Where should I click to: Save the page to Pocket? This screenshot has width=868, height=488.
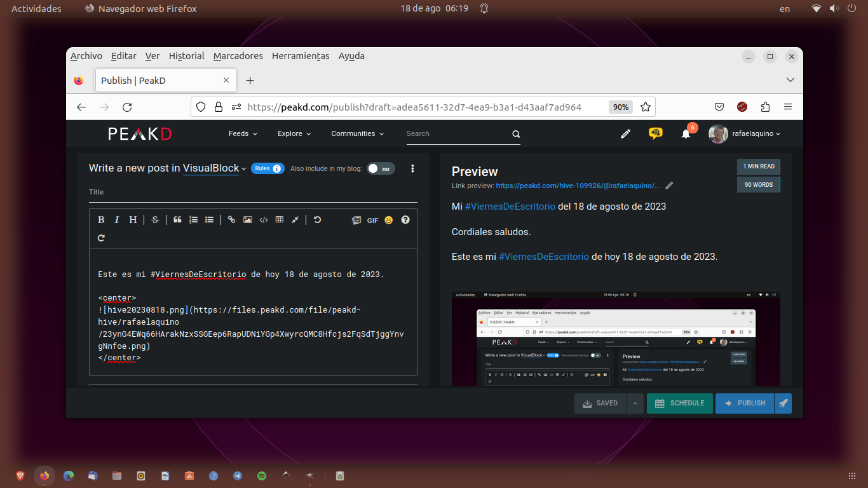pos(719,107)
